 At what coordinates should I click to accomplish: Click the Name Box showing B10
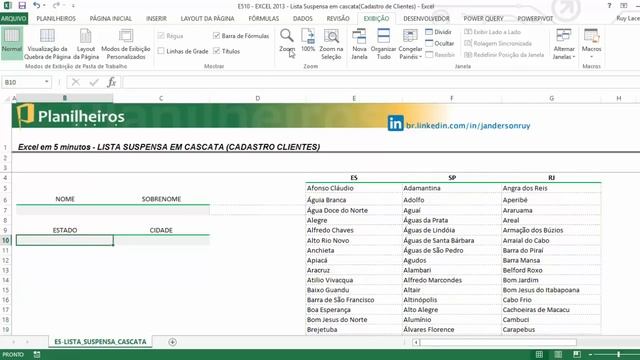pos(22,82)
